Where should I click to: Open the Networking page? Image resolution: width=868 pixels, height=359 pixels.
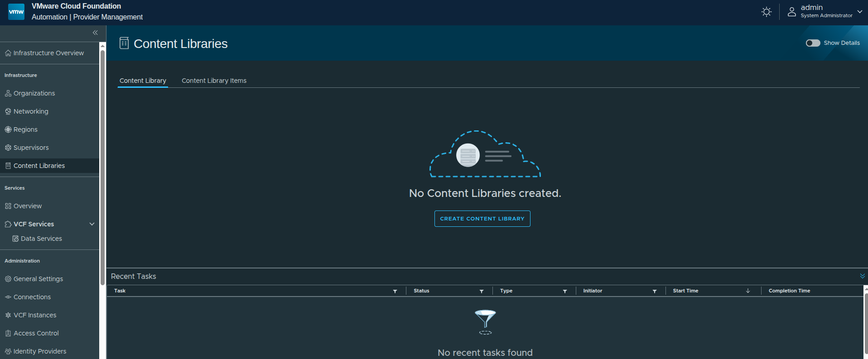click(31, 111)
